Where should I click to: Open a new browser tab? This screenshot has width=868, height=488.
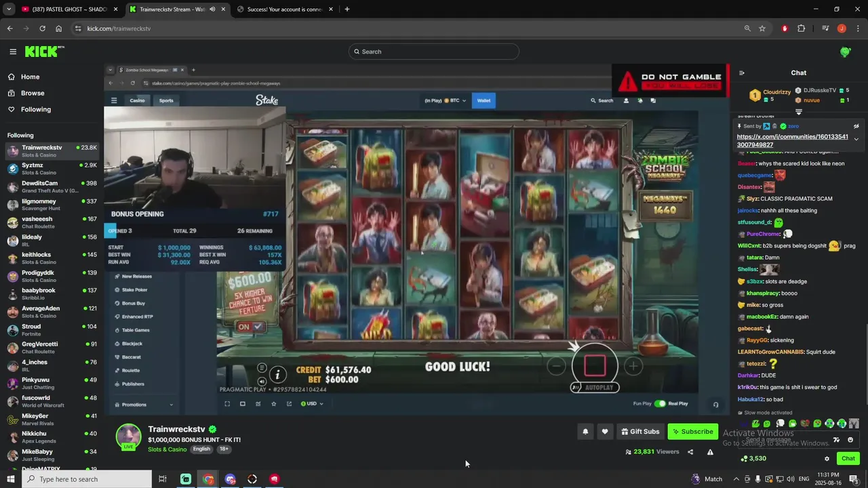[x=347, y=9]
